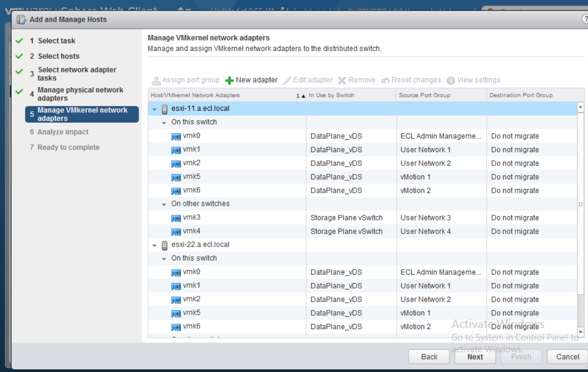588x372 pixels.
Task: Click the Destination Port Group column header
Action: click(x=532, y=95)
